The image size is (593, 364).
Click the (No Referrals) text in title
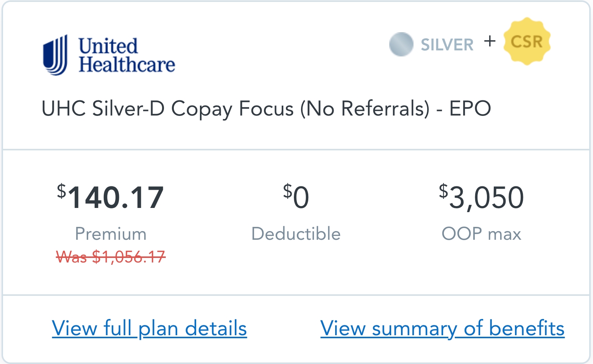(365, 109)
